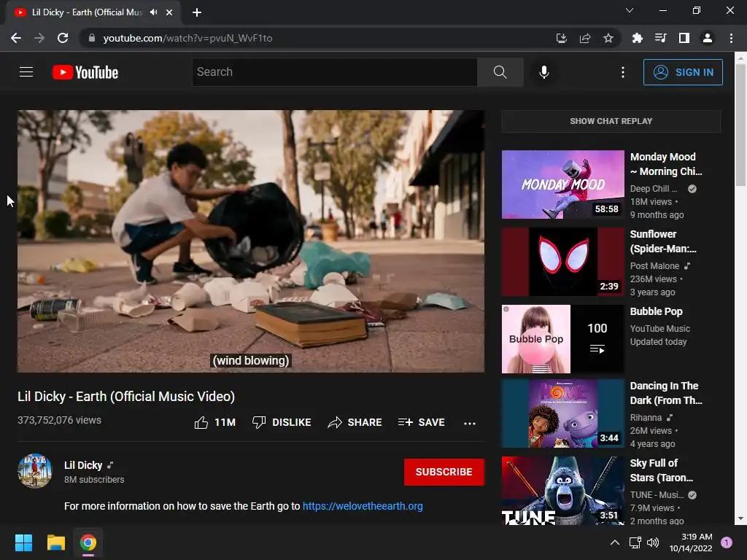
Task: Open the YouTube hamburger guide menu
Action: click(26, 72)
